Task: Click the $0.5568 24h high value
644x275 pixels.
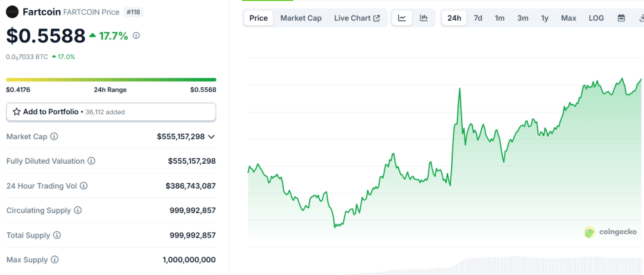Action: [x=203, y=90]
